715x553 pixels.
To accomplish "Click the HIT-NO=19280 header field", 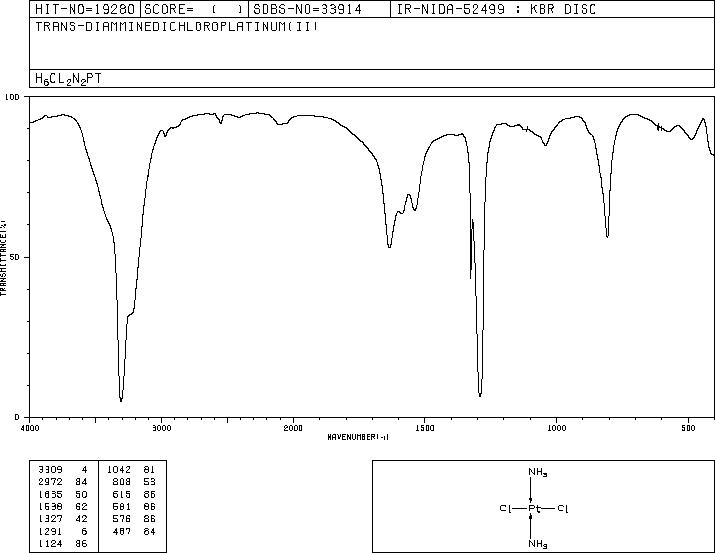I will 85,9.
